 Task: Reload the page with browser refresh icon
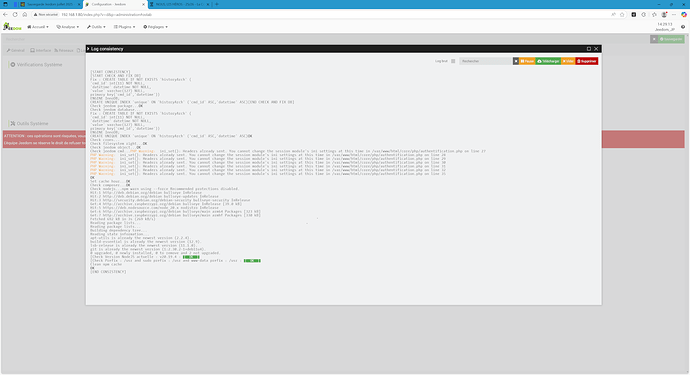point(15,15)
